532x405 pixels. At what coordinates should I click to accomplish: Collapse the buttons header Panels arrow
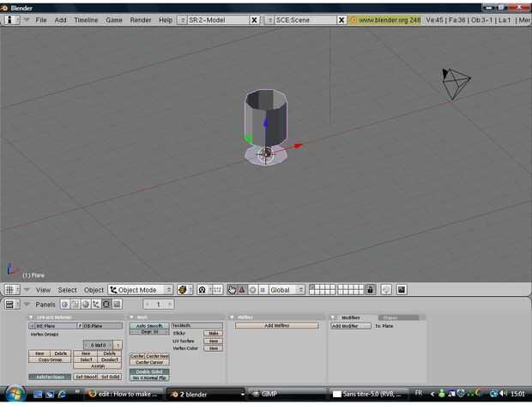click(x=27, y=305)
